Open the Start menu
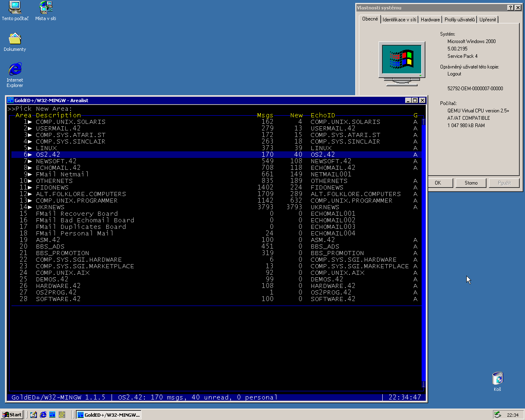Screen dimensions: 525x420 [x=12, y=415]
